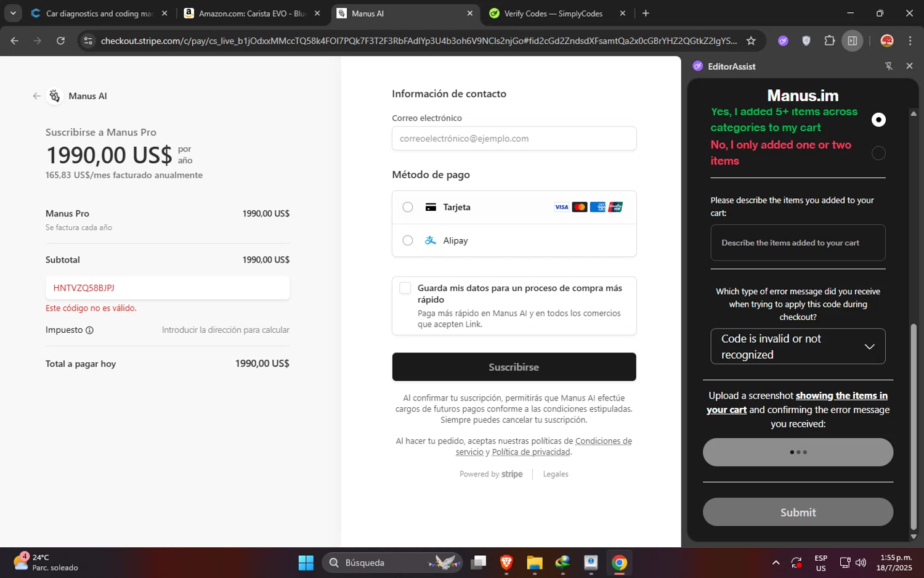Image resolution: width=924 pixels, height=578 pixels.
Task: Check Guarda mis datos checkbox
Action: pos(405,288)
